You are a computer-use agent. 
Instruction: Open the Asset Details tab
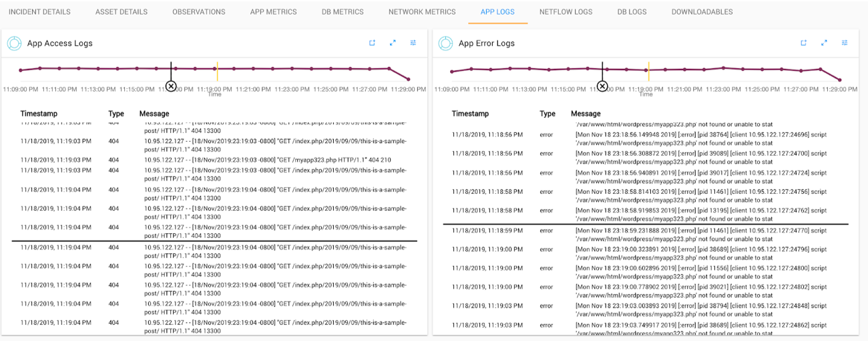point(122,12)
